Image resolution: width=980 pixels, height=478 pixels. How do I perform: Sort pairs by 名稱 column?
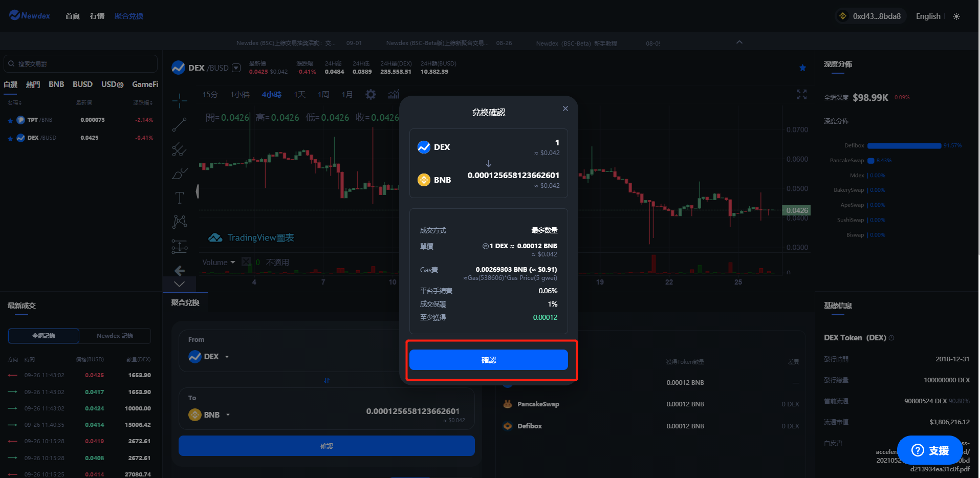(x=14, y=103)
